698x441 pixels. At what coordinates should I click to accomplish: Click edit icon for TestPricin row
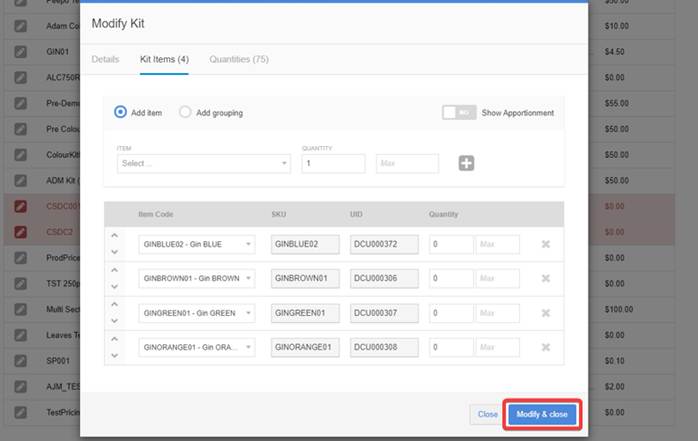click(x=20, y=413)
